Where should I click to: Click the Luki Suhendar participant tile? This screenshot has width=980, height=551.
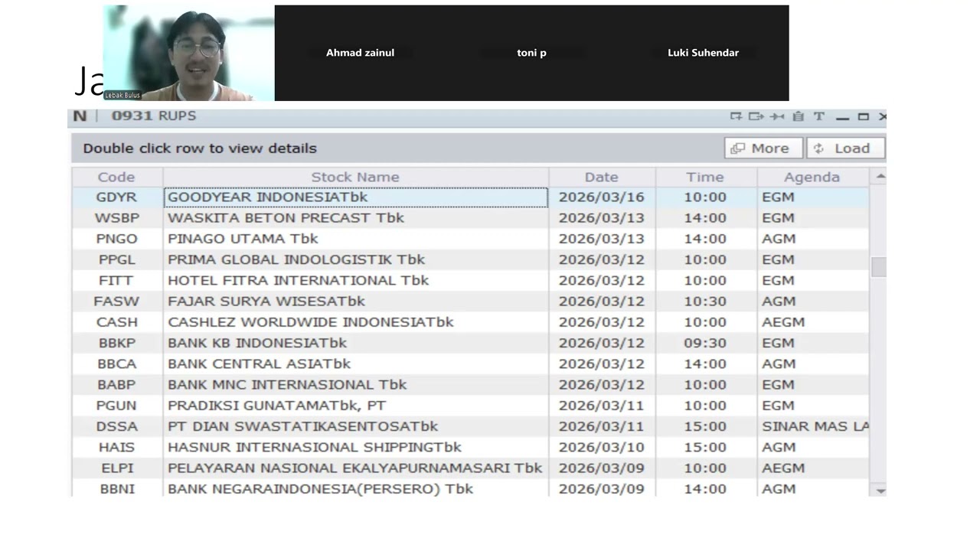tap(704, 53)
